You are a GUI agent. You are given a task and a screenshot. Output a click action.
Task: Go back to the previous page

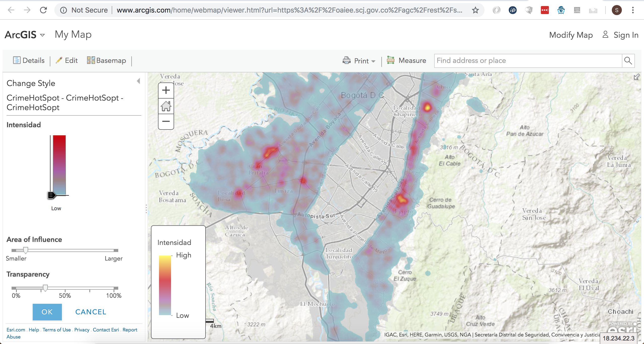pyautogui.click(x=11, y=10)
